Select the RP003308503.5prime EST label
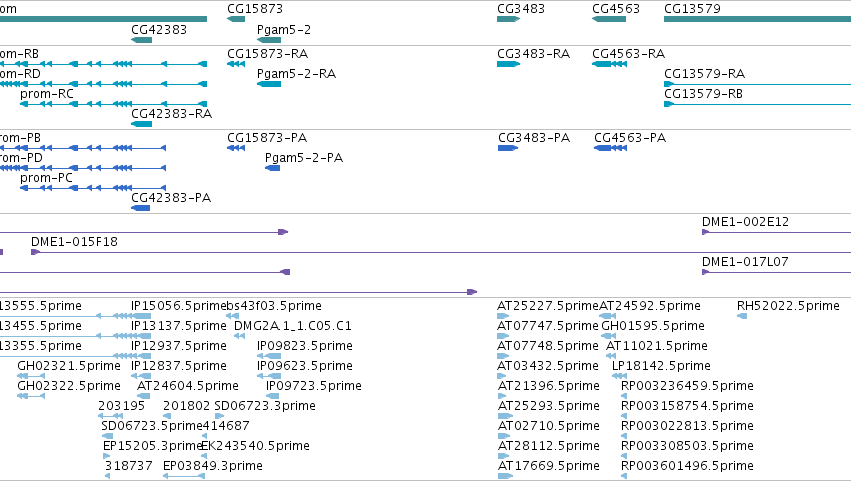The width and height of the screenshot is (851, 481). (687, 447)
